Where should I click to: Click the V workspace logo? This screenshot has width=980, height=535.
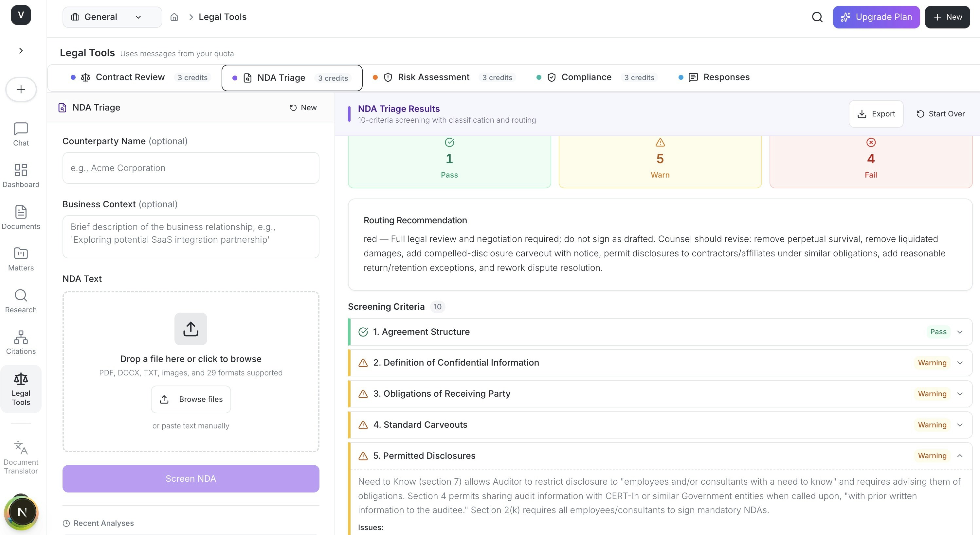coord(21,15)
